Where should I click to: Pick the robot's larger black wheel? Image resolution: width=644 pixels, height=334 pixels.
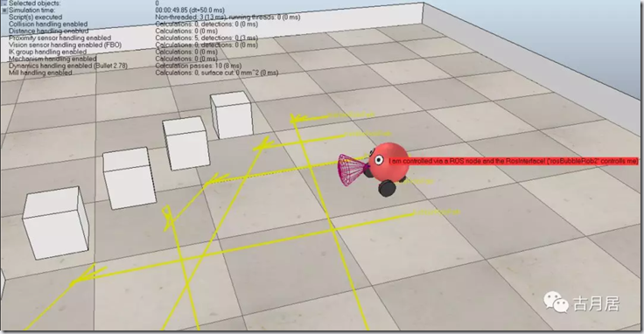tap(387, 188)
